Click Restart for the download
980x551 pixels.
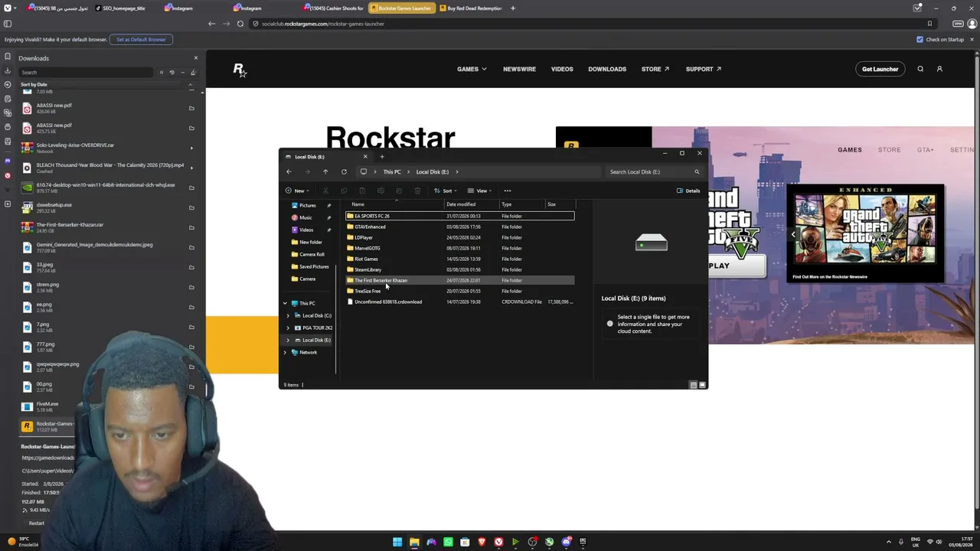36,523
